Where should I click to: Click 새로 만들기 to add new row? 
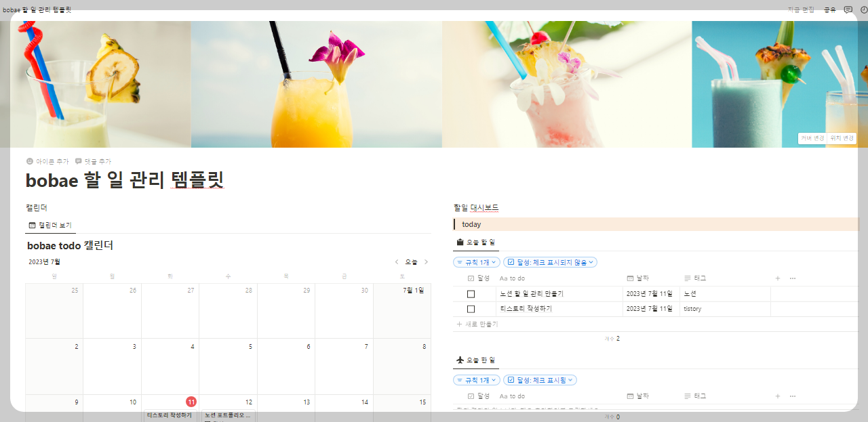[477, 324]
